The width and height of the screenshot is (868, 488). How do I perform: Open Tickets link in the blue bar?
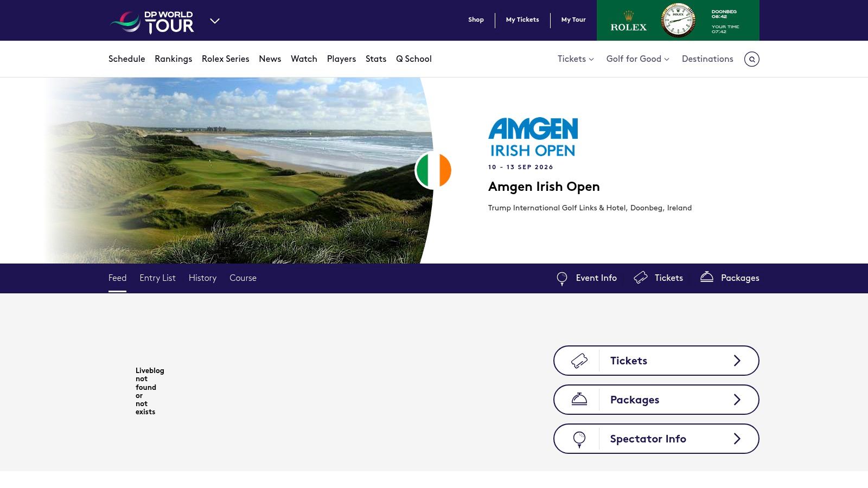[x=668, y=278]
